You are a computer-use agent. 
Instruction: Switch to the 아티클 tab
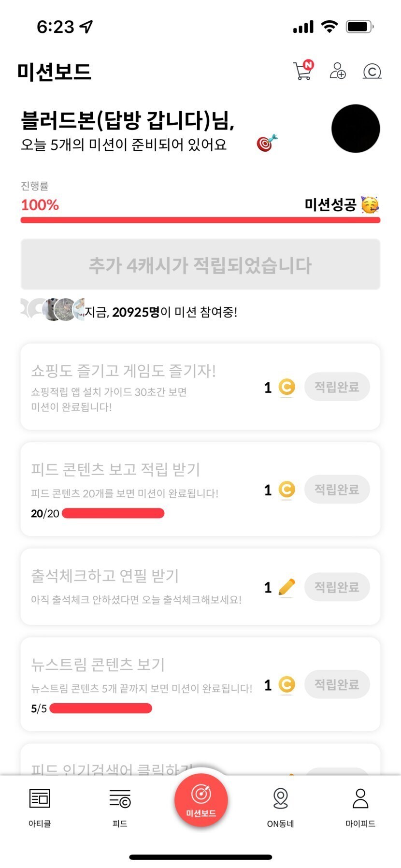[x=40, y=806]
